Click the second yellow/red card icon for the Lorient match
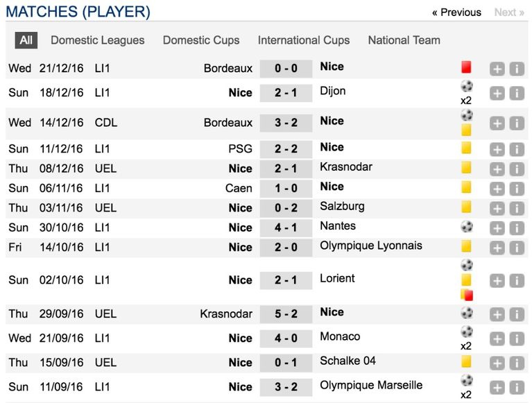This screenshot has height=403, width=532. pos(466,295)
